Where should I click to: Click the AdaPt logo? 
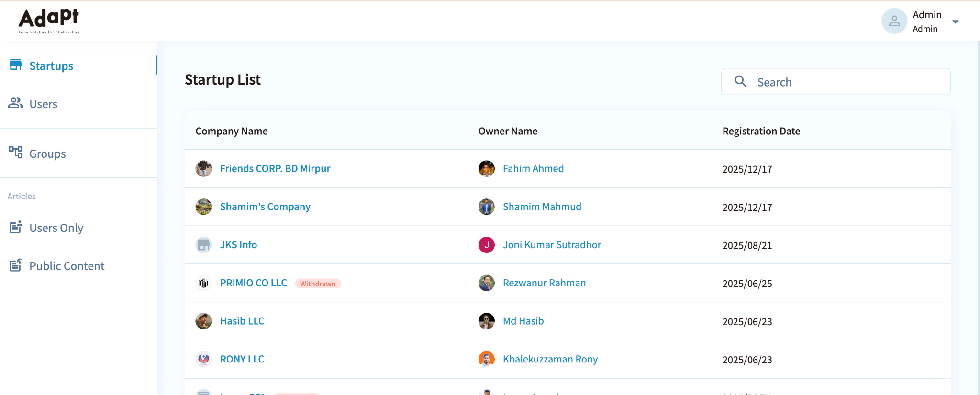click(49, 21)
